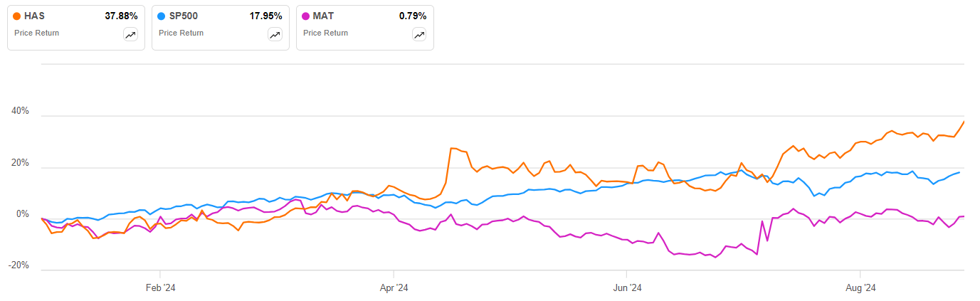Click Price Return under the SP500 ticker

[181, 33]
